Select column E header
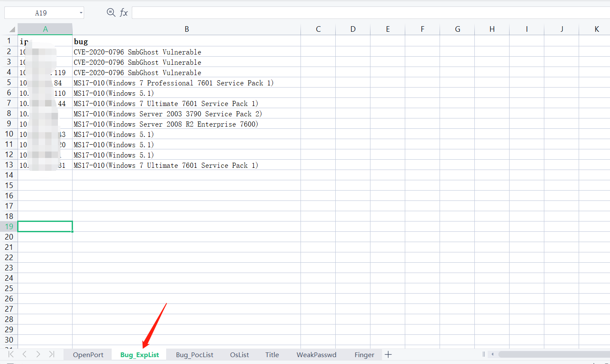 tap(388, 29)
